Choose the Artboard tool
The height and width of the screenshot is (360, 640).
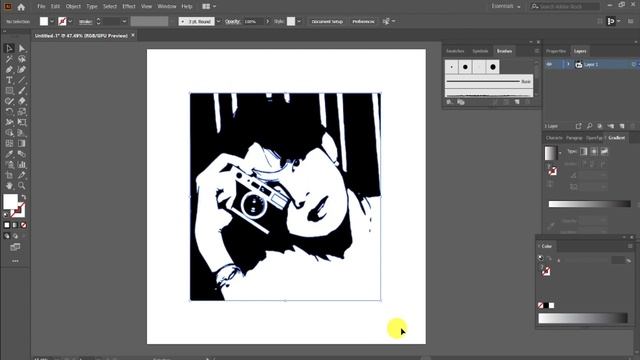point(9,176)
